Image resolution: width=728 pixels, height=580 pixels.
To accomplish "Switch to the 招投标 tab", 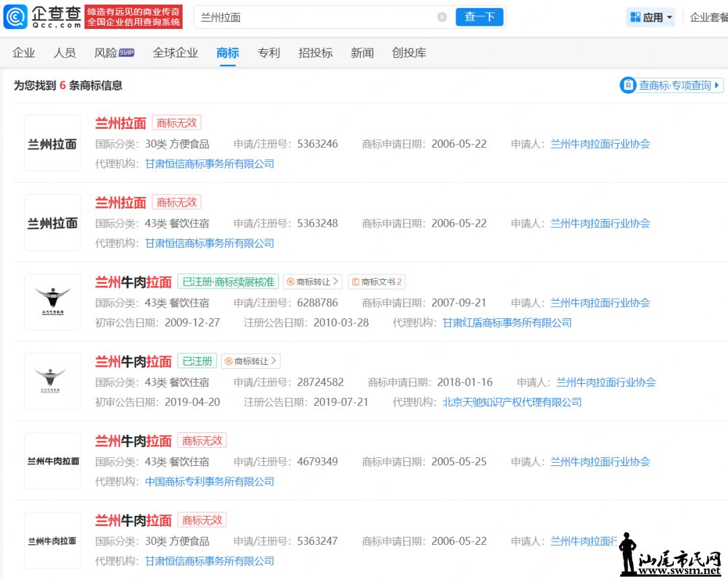I will tap(315, 53).
